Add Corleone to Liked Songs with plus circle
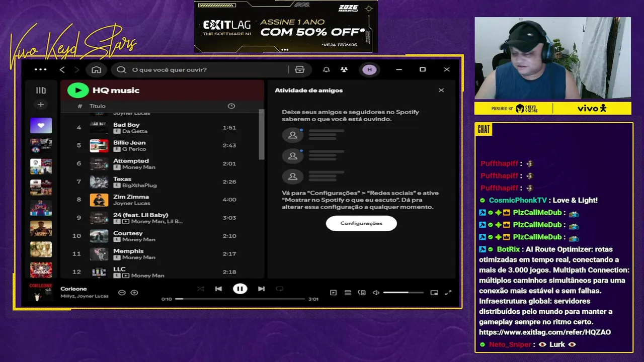 click(x=134, y=292)
